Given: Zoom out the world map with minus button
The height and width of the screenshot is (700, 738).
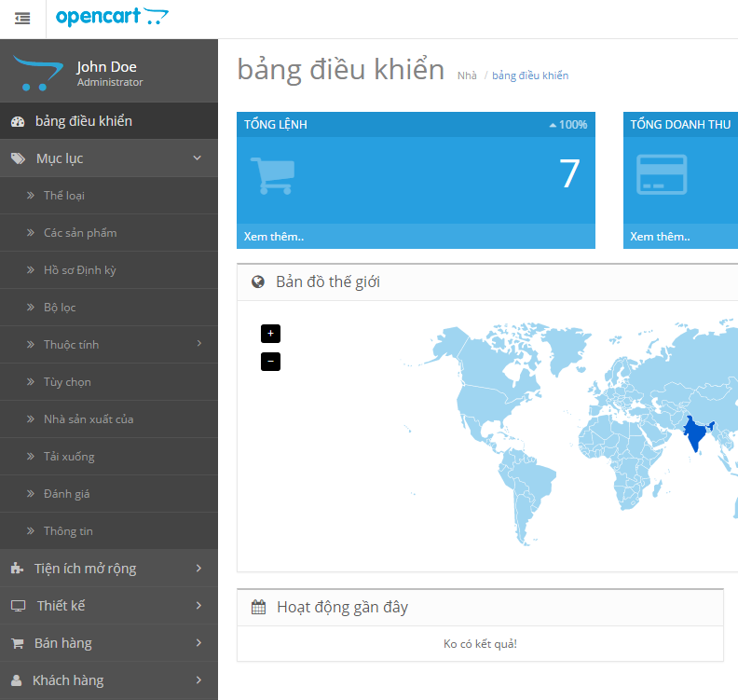Looking at the screenshot, I should pos(270,362).
